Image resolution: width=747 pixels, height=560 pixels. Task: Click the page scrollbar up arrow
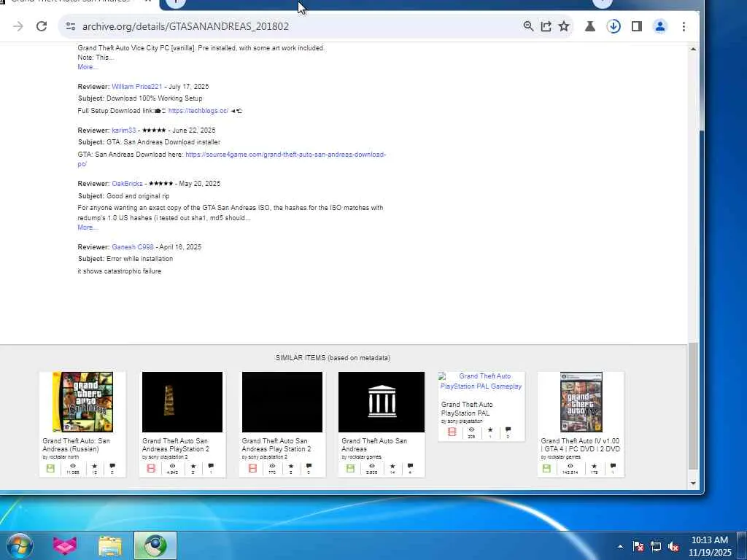pyautogui.click(x=693, y=49)
